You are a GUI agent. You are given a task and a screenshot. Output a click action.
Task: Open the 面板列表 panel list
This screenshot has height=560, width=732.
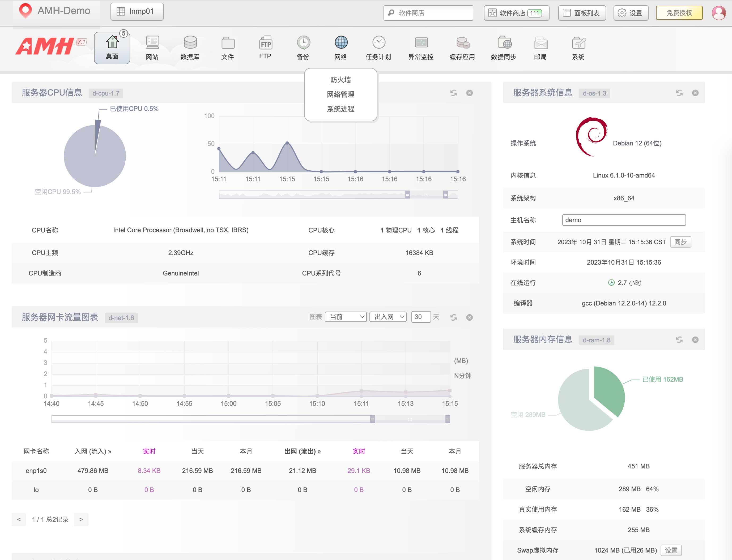[582, 13]
